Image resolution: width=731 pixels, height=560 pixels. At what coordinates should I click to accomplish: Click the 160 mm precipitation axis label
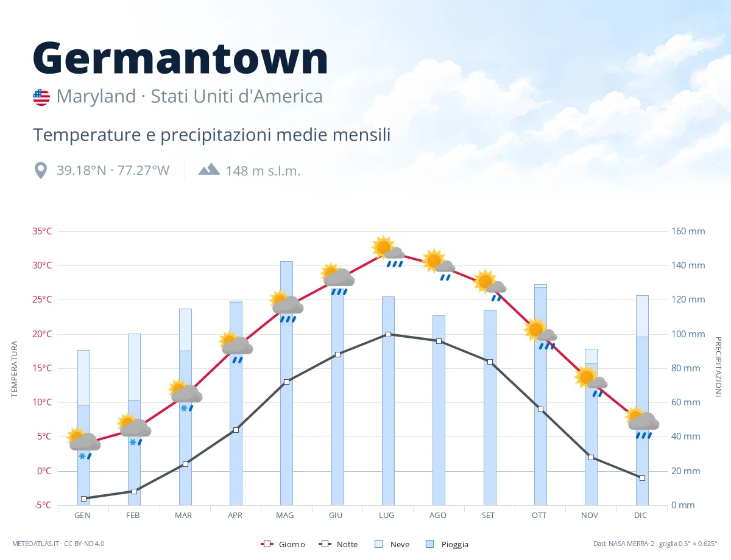coord(688,231)
